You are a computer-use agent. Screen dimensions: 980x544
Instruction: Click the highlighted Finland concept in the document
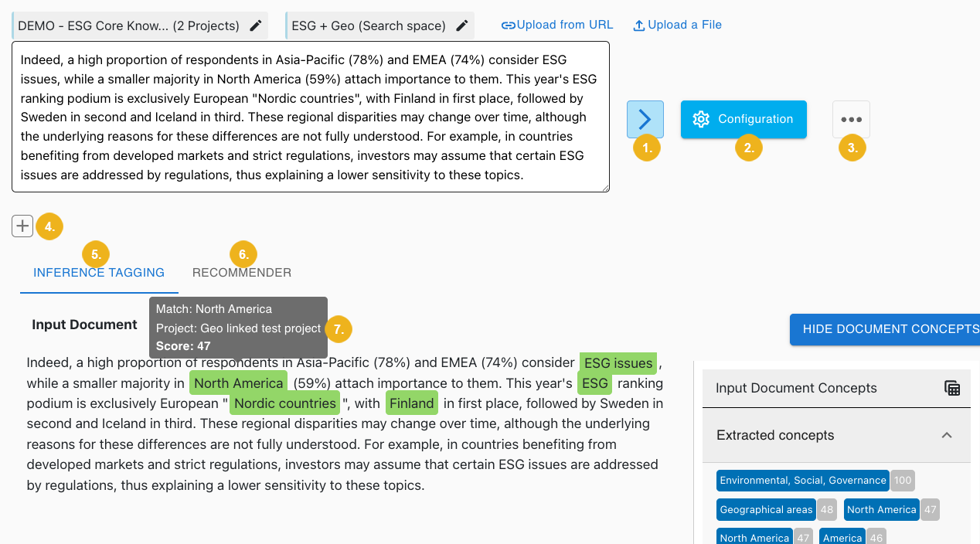click(412, 403)
